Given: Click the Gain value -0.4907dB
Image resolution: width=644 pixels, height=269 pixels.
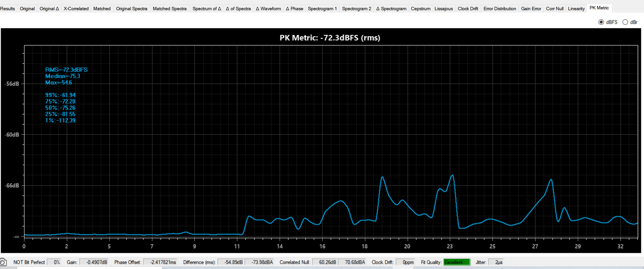Looking at the screenshot, I should (94, 262).
